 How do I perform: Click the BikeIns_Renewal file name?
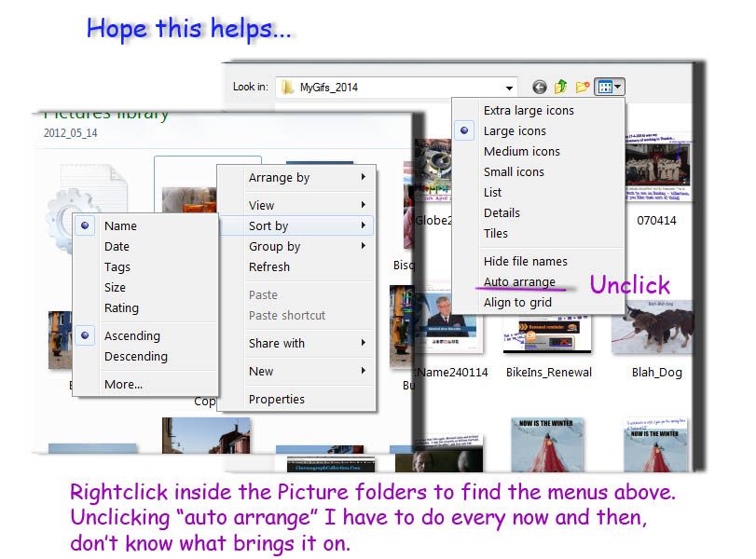point(549,372)
